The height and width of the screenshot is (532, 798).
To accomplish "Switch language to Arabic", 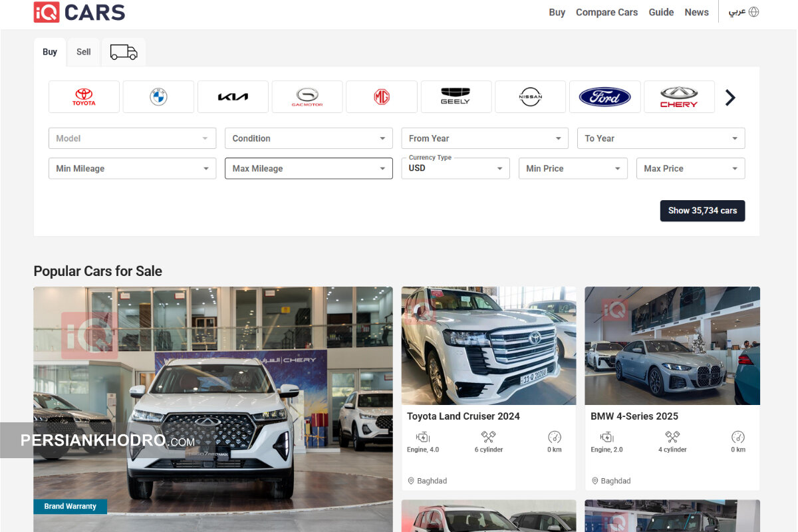I will click(x=743, y=12).
